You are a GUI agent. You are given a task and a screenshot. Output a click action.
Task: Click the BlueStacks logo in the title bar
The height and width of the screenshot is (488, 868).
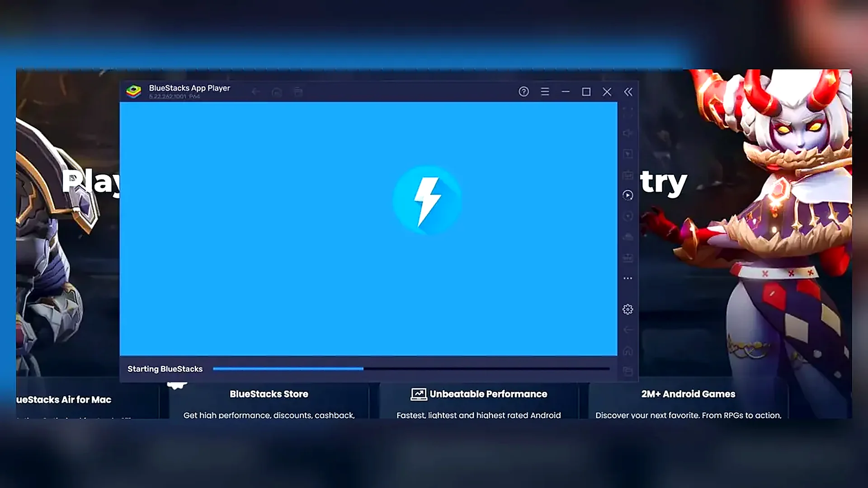point(133,92)
